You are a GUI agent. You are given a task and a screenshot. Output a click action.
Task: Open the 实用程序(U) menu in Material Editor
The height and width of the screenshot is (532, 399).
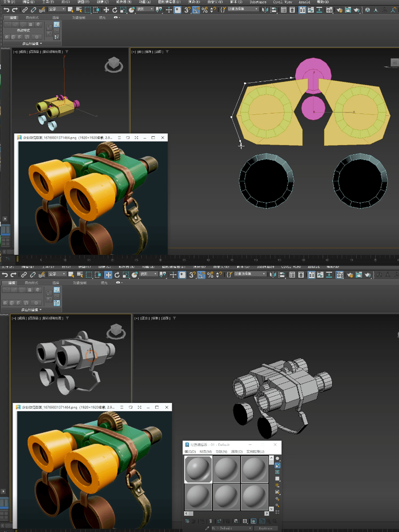click(255, 452)
